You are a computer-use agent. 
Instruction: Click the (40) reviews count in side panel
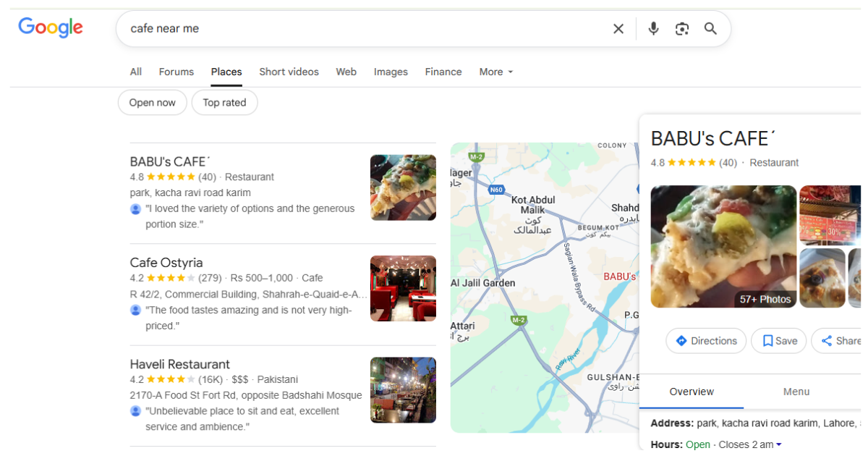pos(728,163)
